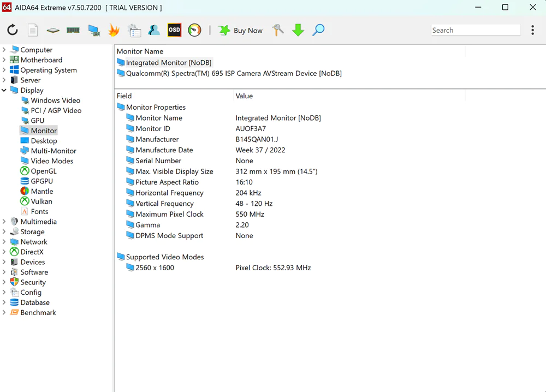The image size is (546, 392).
Task: Click the Monitor Name column header
Action: (x=140, y=51)
